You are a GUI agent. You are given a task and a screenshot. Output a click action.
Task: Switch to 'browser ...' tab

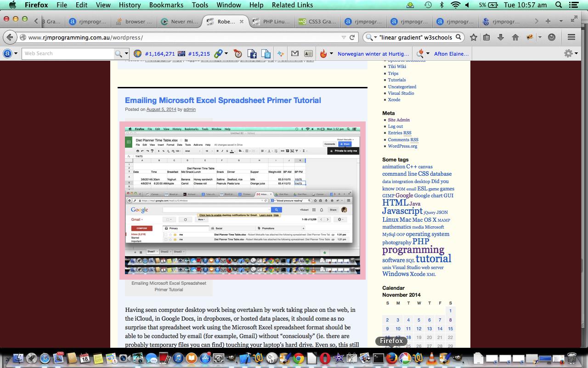[134, 22]
